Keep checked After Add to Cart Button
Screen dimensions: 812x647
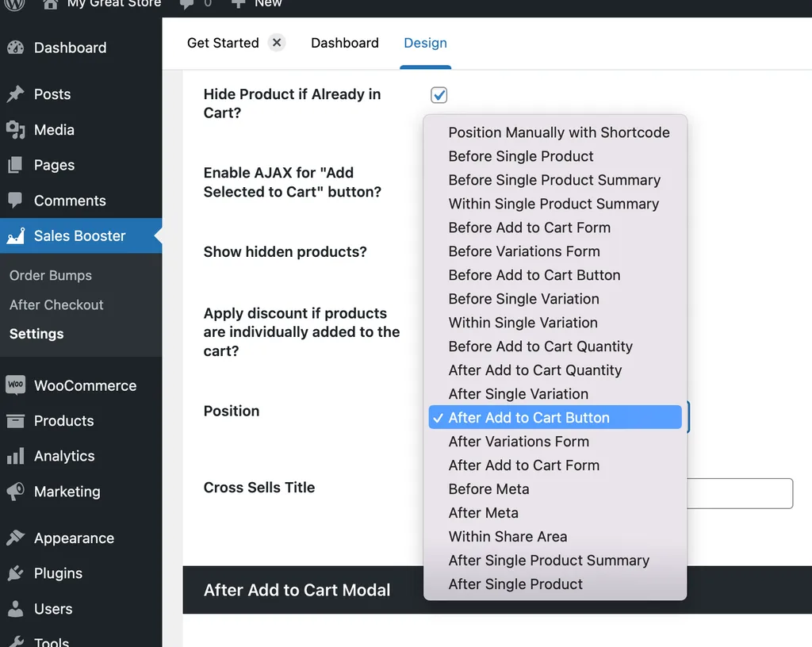(x=555, y=417)
